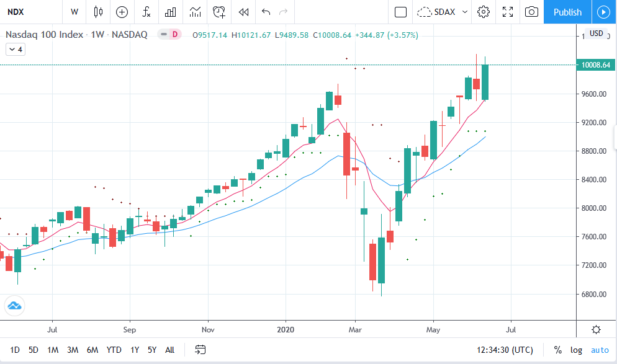
Task: Select the YTD time range
Action: pyautogui.click(x=114, y=350)
